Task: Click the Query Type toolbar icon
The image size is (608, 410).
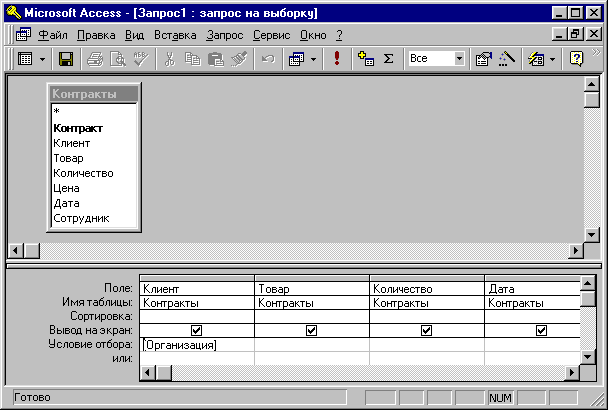Action: pos(297,59)
